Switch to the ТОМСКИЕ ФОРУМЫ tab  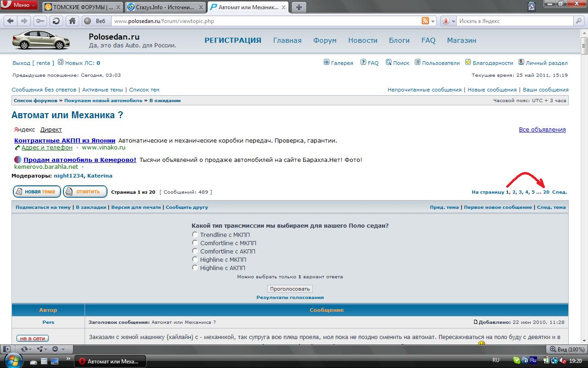(83, 7)
